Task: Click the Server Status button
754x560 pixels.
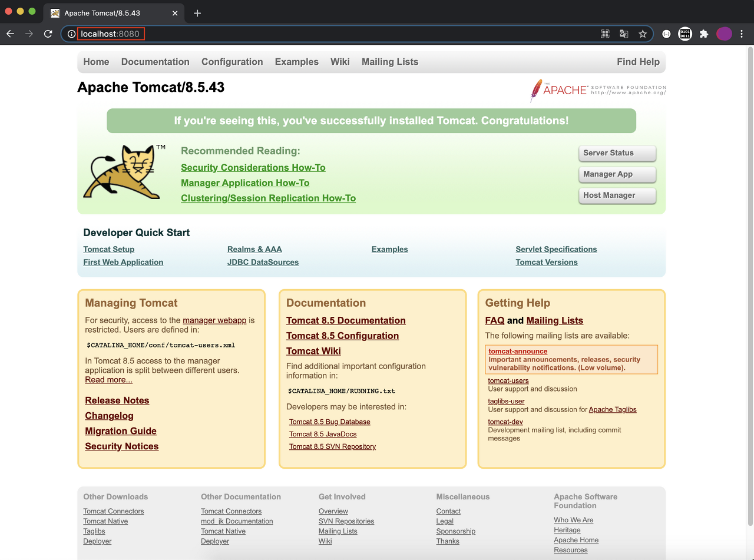Action: point(617,153)
